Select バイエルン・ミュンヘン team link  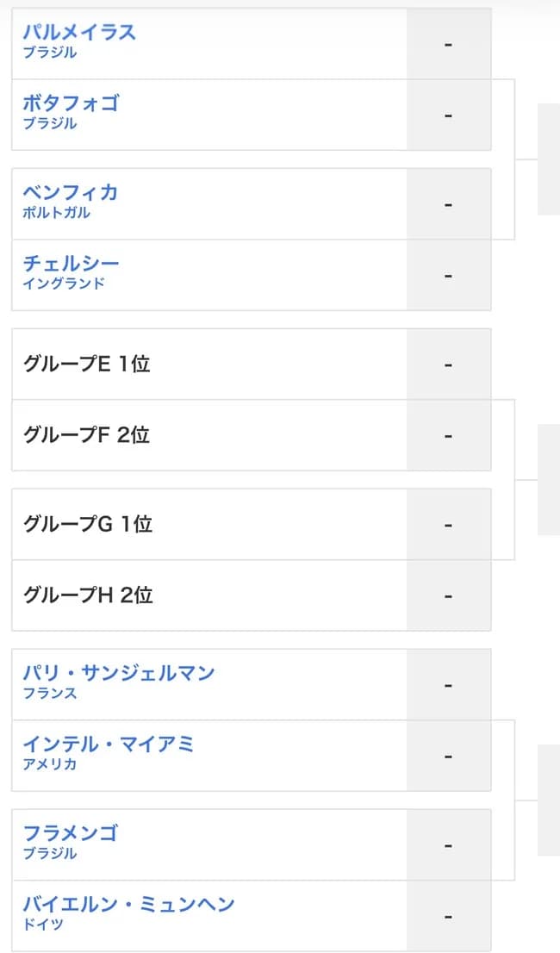tap(128, 905)
